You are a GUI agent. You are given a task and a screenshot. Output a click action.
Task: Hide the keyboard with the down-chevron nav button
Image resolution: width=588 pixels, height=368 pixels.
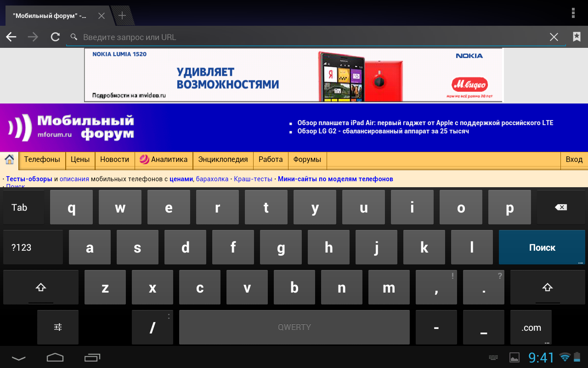(18, 357)
